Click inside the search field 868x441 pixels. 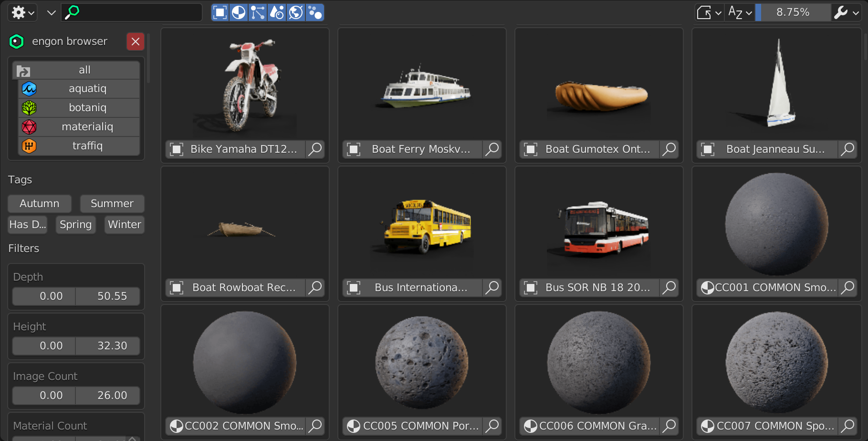tap(134, 12)
